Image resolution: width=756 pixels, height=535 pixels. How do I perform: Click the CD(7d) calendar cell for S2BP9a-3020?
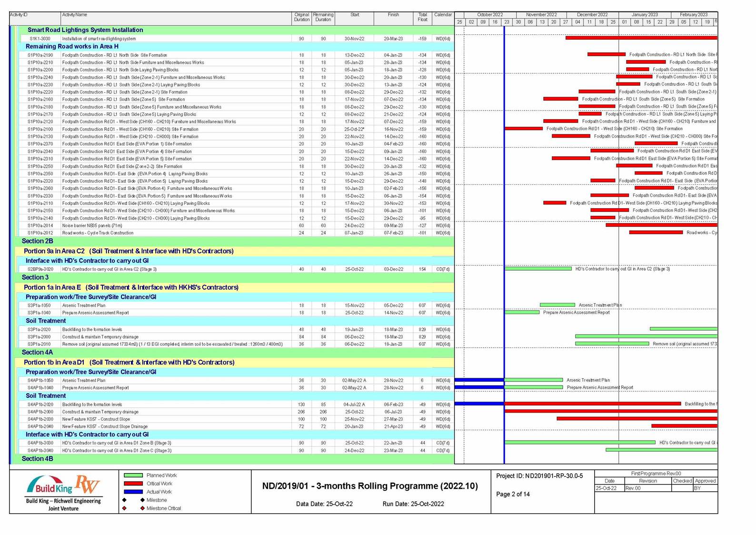(x=443, y=269)
